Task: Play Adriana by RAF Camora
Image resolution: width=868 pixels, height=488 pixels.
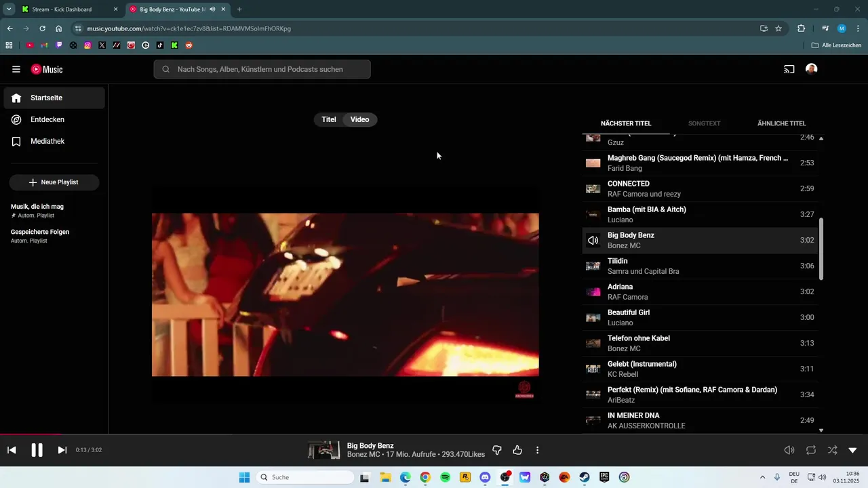Action: 700,291
